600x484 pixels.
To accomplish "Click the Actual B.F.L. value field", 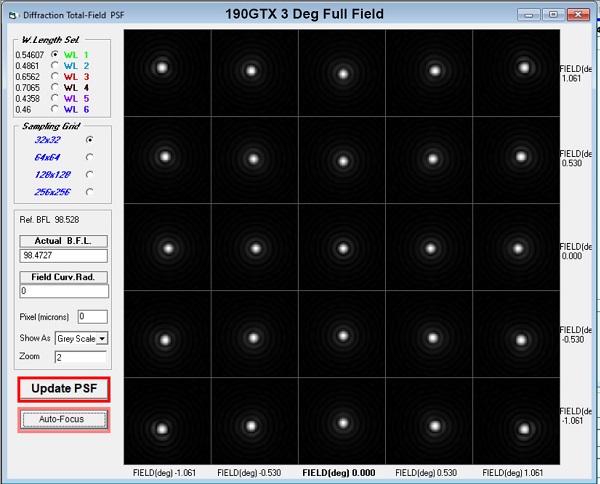I will tap(63, 256).
